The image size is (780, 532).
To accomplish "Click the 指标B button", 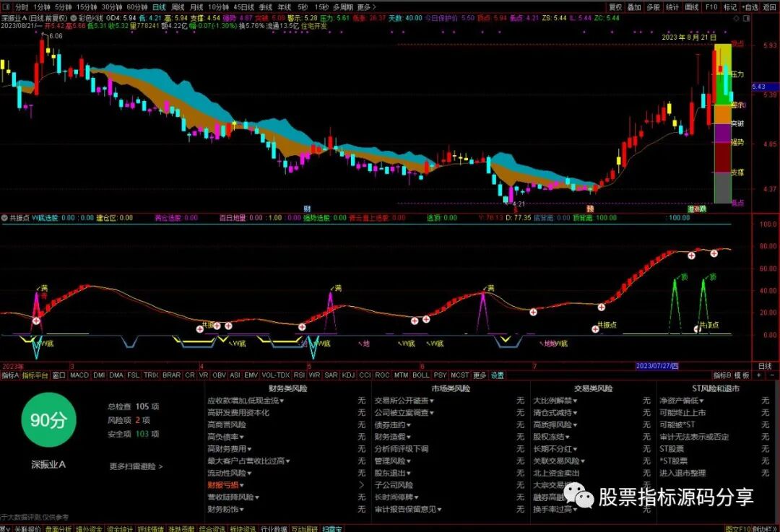I will click(722, 375).
